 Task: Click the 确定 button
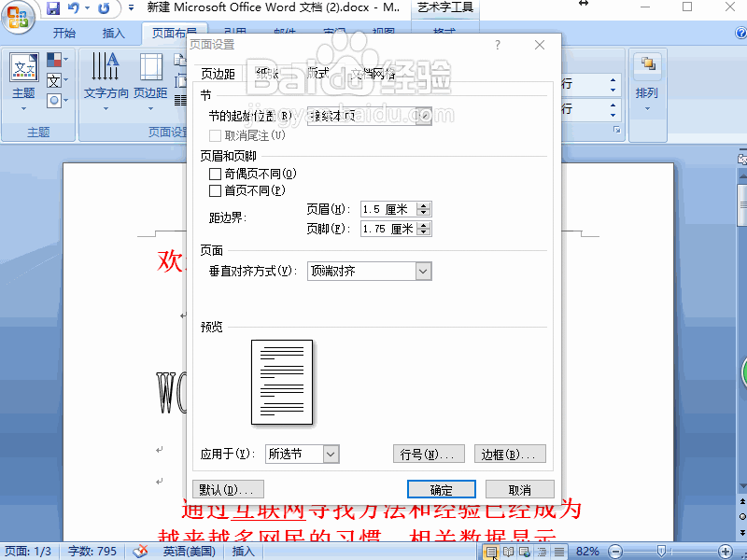click(442, 489)
